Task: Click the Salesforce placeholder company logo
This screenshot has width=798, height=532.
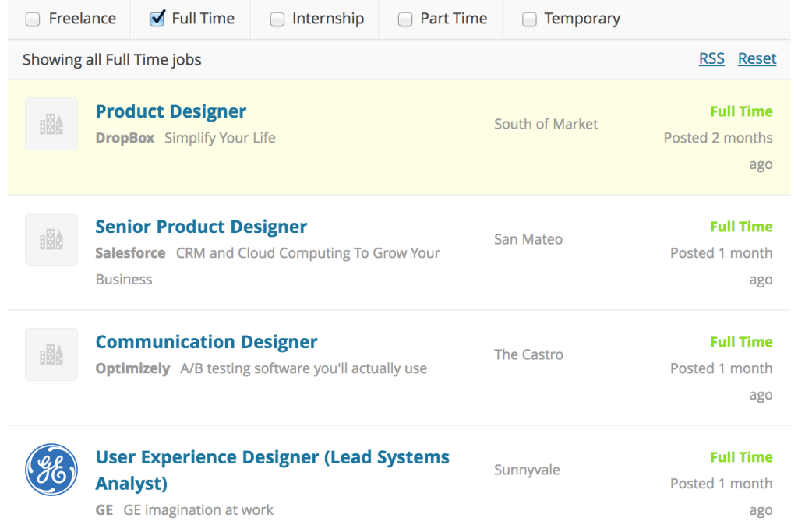Action: 51,239
